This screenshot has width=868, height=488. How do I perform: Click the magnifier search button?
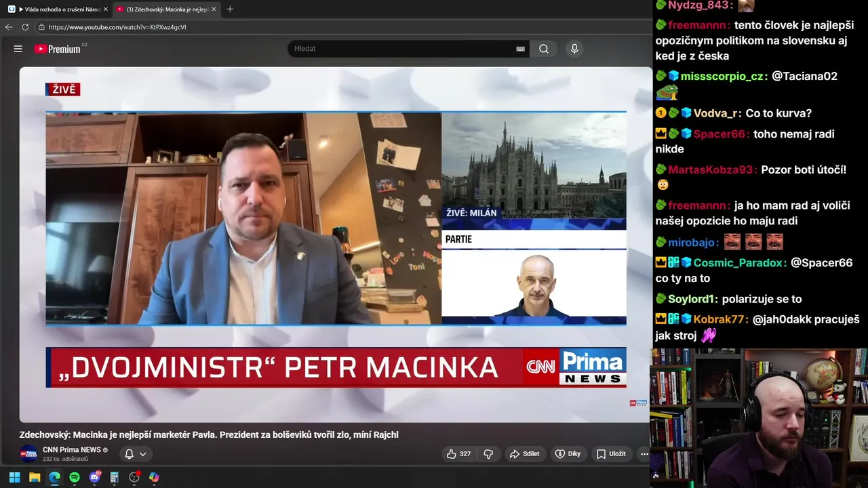(x=544, y=49)
